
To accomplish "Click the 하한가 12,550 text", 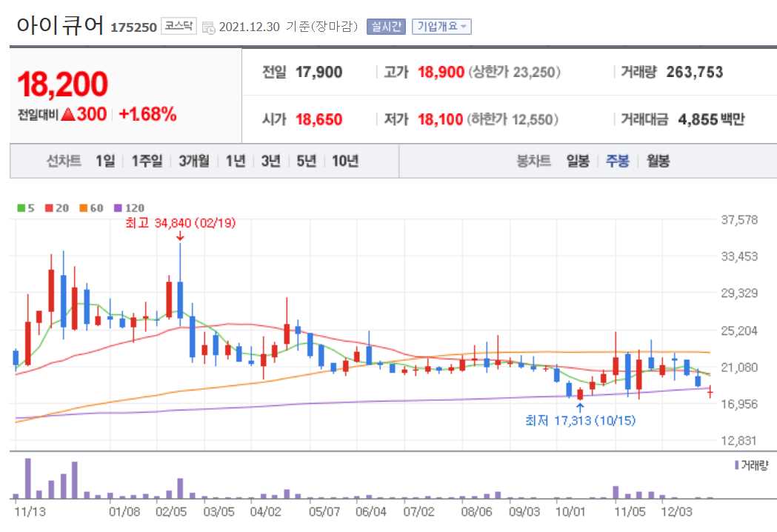I will (513, 119).
